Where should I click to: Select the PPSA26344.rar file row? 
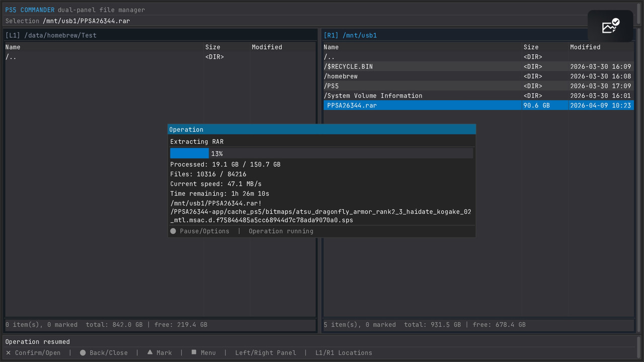(x=478, y=106)
